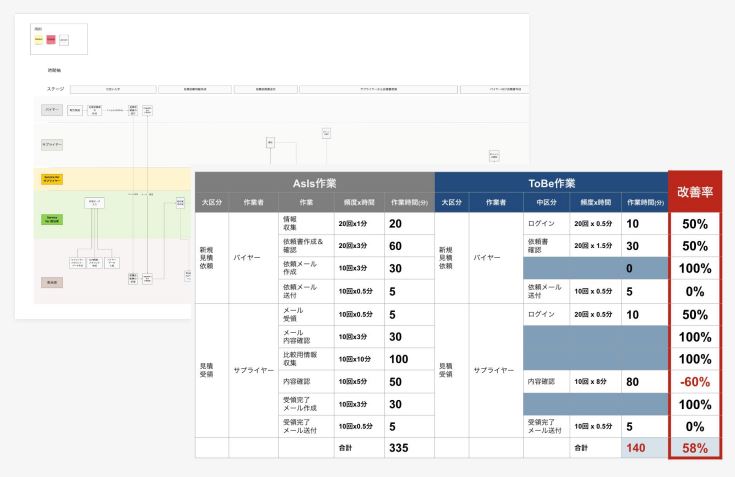This screenshot has height=477, width=735.
Task: Click the red 改善率 column header
Action: tap(695, 192)
